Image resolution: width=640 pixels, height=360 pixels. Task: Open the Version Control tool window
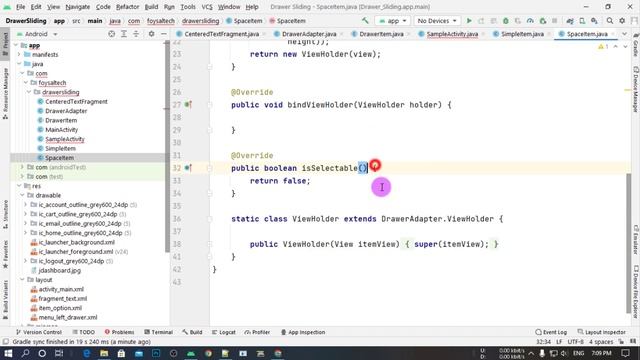point(39,332)
